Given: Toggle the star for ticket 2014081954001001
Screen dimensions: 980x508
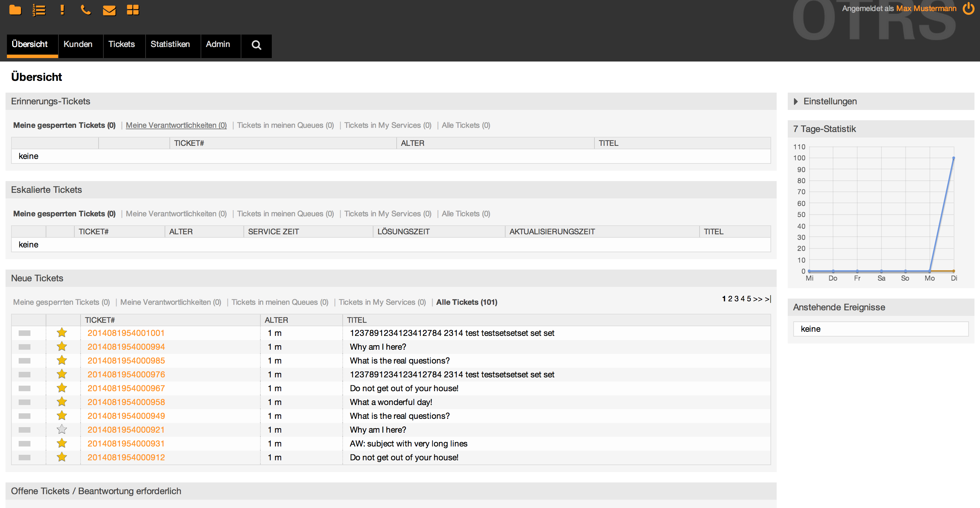Looking at the screenshot, I should (62, 333).
